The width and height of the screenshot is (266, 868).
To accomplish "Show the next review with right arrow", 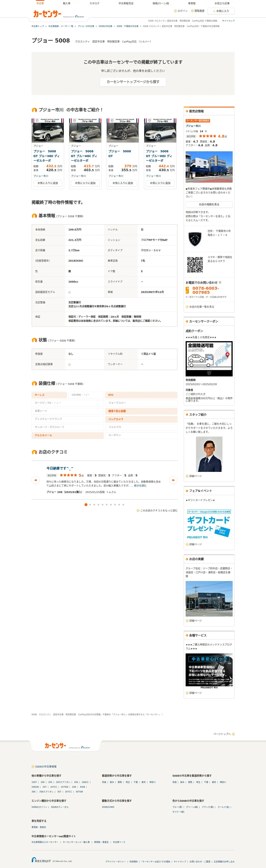I will (173, 480).
